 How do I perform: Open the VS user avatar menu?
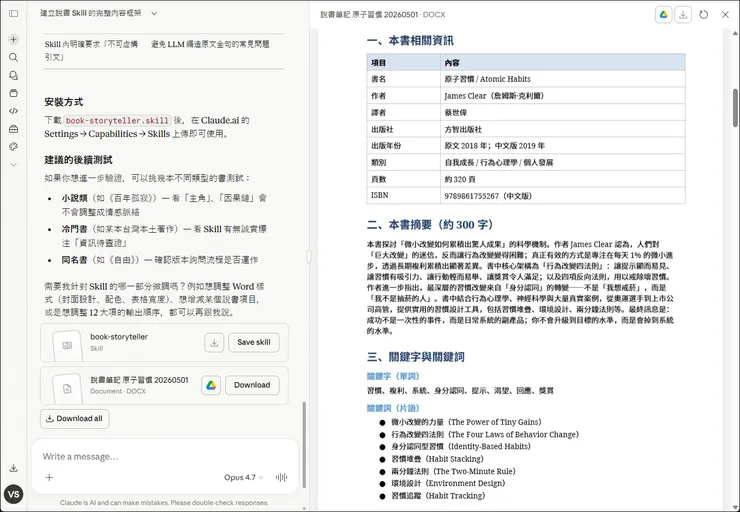point(14,494)
